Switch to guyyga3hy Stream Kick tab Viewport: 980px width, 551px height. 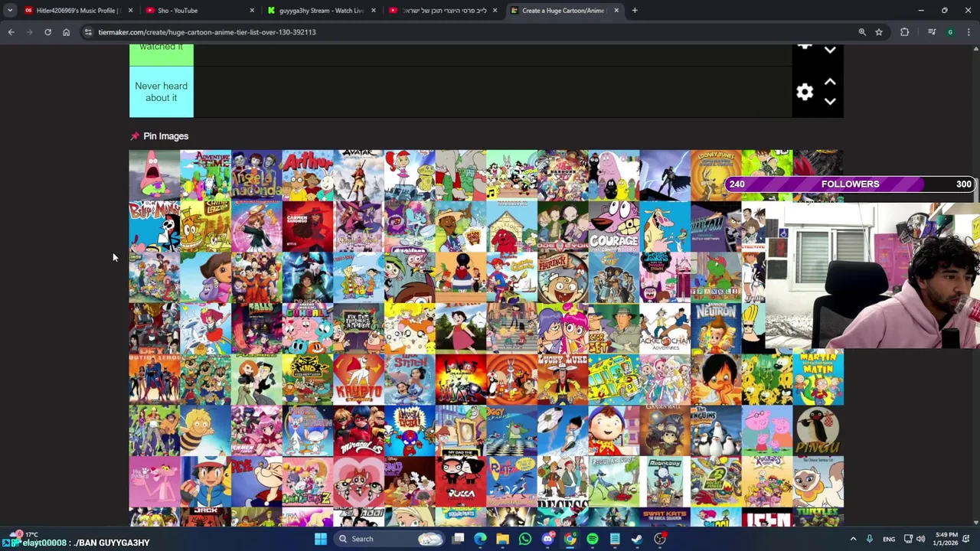[319, 11]
